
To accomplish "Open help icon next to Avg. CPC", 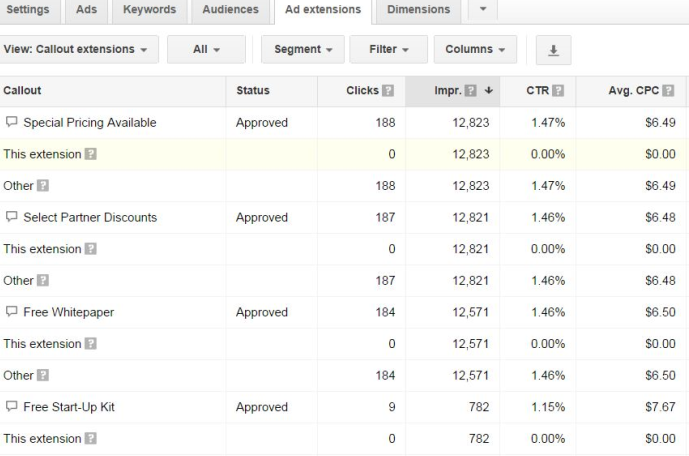I will point(668,90).
